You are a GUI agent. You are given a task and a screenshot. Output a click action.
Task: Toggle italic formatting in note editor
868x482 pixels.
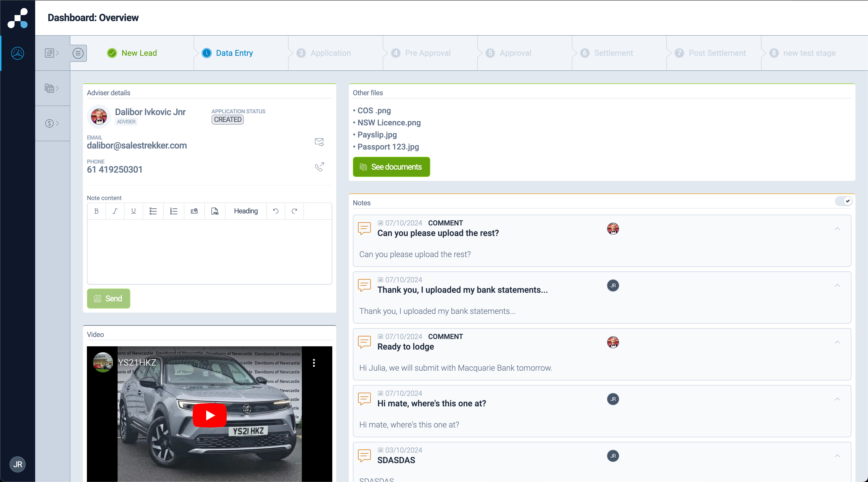click(x=115, y=211)
